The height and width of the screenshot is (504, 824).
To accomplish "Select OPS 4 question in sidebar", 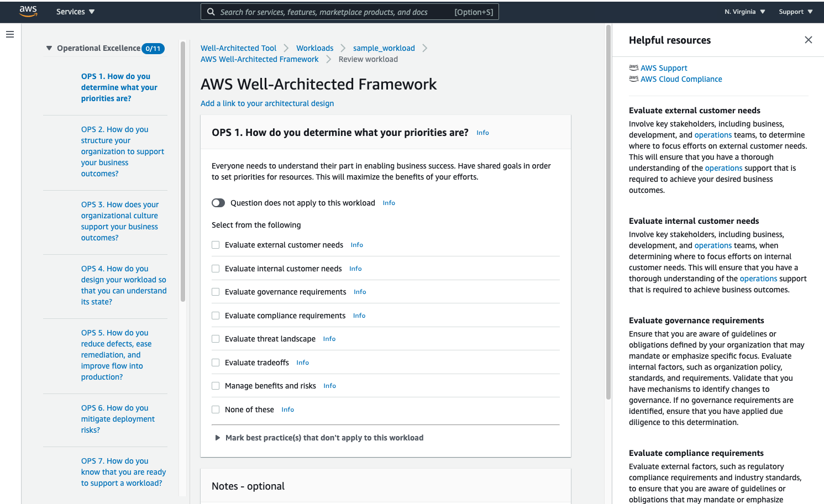I will coord(124,285).
